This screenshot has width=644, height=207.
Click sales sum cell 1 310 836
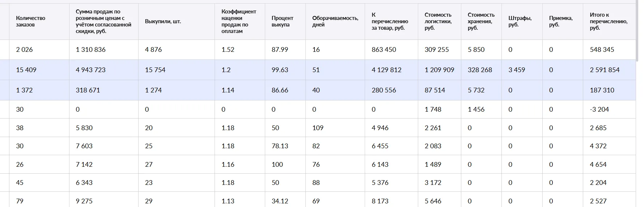(x=91, y=50)
